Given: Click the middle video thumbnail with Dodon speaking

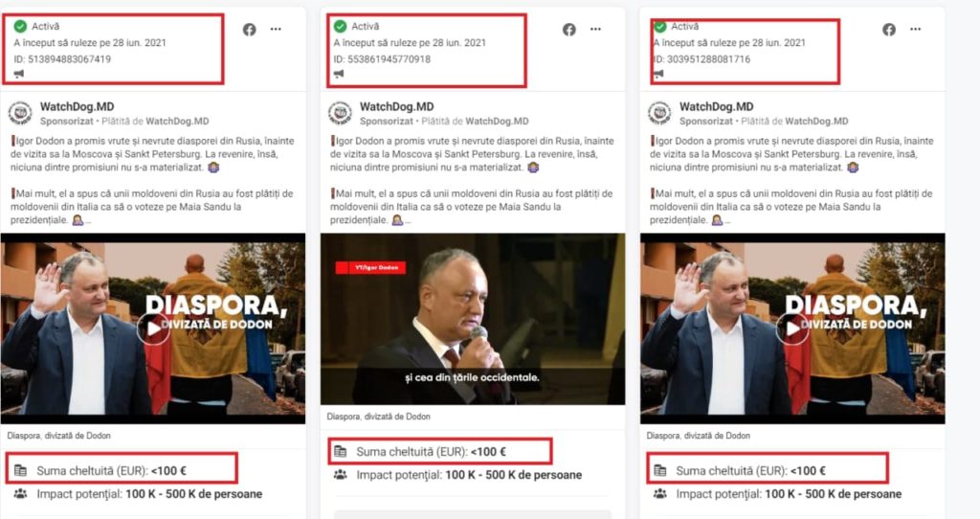Looking at the screenshot, I should (x=473, y=319).
